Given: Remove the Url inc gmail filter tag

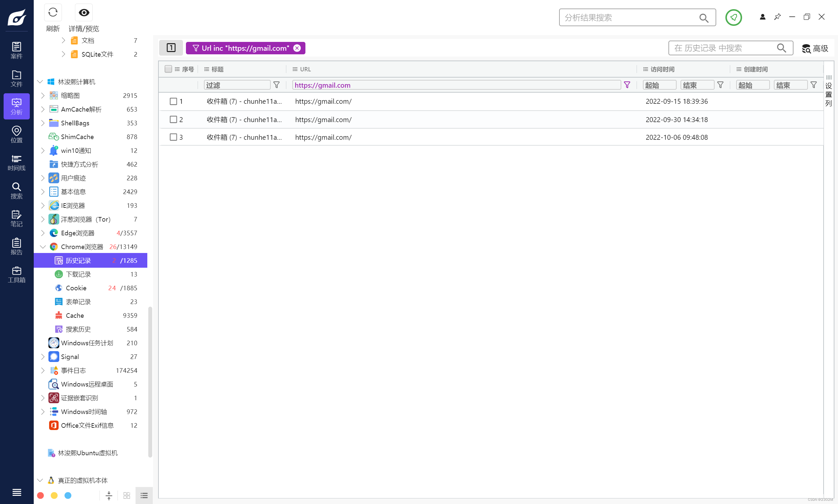Looking at the screenshot, I should pyautogui.click(x=297, y=48).
